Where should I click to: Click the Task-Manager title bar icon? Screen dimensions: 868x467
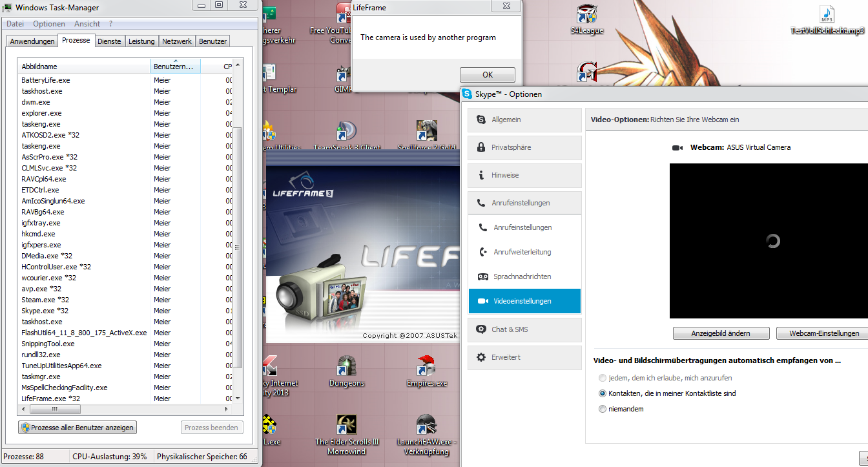coord(8,7)
